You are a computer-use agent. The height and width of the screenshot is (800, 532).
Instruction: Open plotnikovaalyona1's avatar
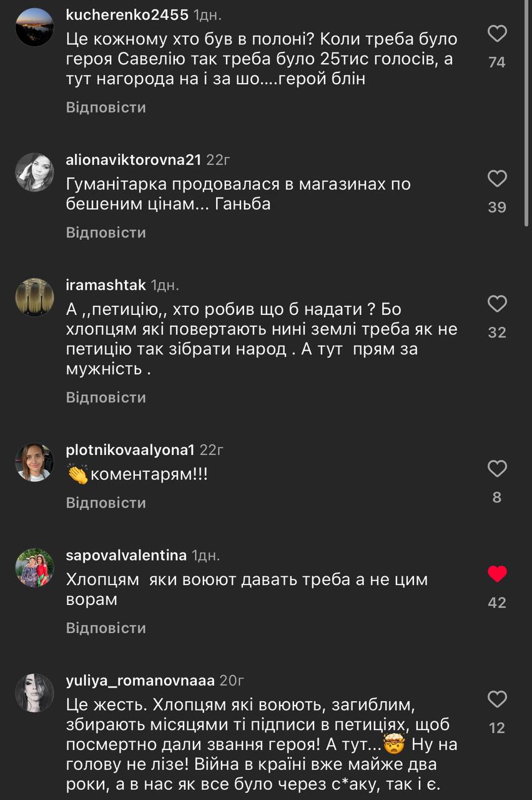(34, 462)
